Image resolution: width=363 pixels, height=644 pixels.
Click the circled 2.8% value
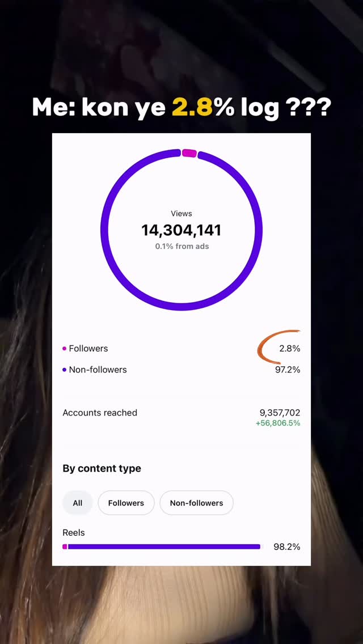tap(289, 349)
